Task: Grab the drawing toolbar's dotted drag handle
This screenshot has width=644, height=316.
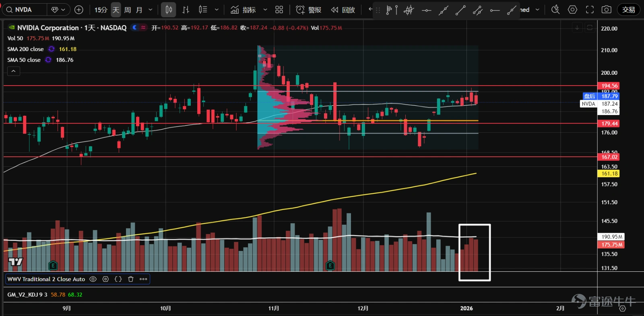Action: pos(378,10)
